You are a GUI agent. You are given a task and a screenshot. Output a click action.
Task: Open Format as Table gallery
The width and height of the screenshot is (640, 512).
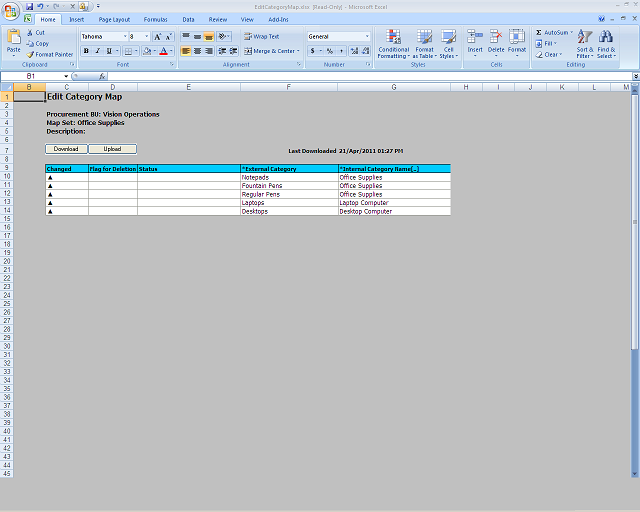coord(424,44)
